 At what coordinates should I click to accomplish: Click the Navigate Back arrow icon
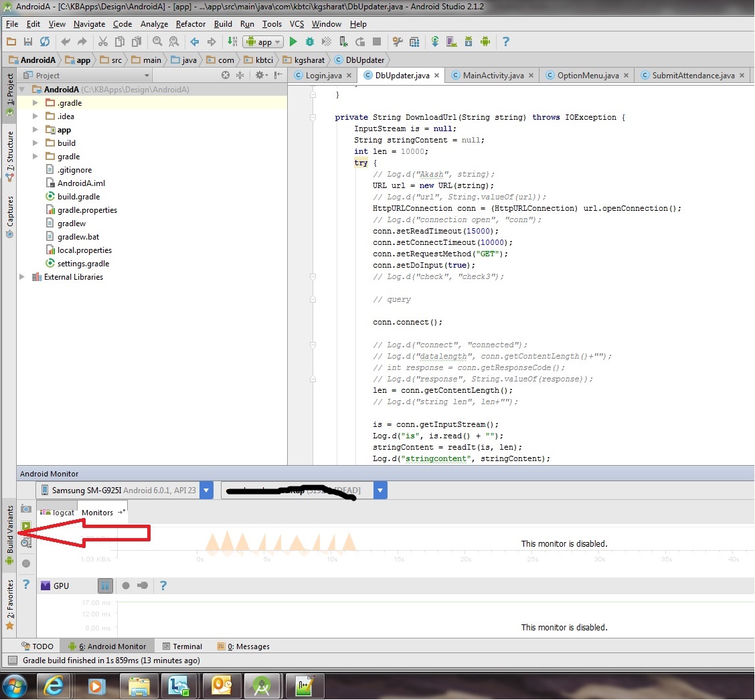pyautogui.click(x=195, y=42)
